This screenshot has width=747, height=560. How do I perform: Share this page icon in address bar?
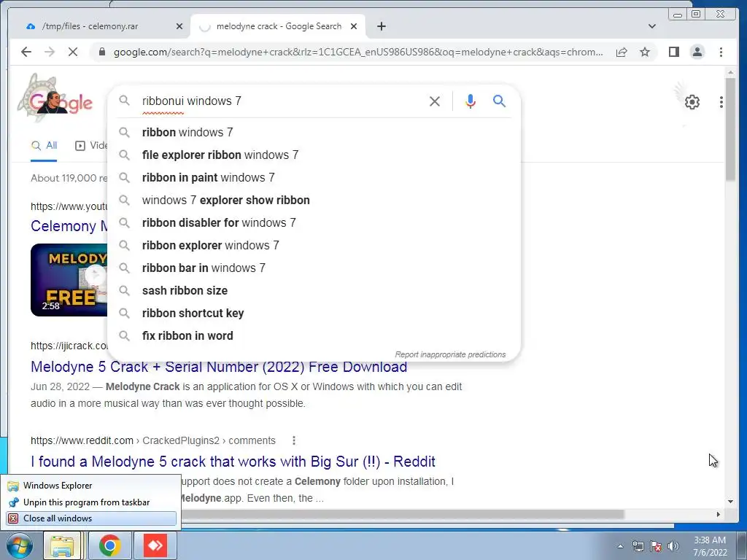pyautogui.click(x=622, y=52)
